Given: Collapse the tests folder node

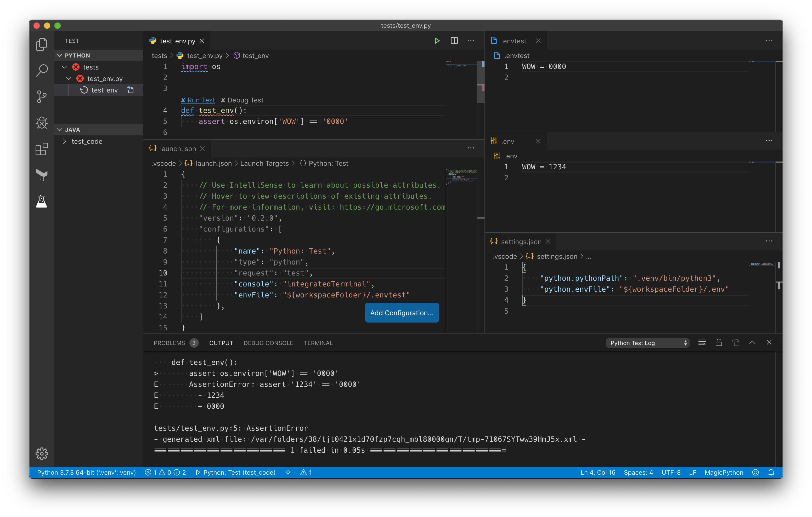Looking at the screenshot, I should click(64, 67).
